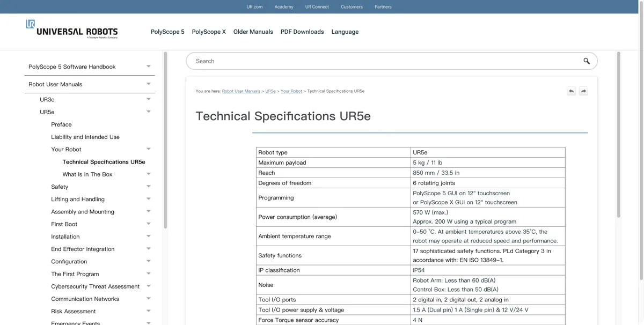The width and height of the screenshot is (644, 325).
Task: Click the search magnifier icon
Action: (587, 61)
